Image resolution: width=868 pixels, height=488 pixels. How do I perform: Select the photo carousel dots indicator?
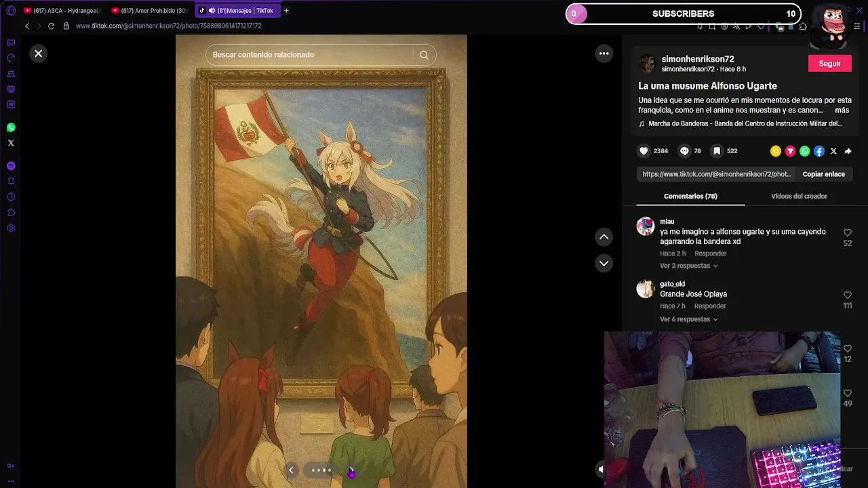[x=321, y=470]
